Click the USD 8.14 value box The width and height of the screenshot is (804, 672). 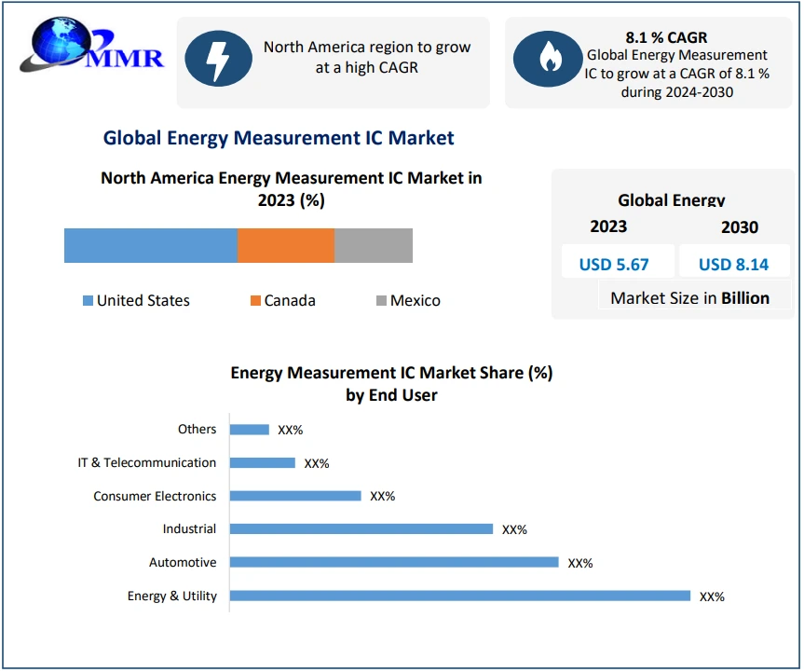pos(733,264)
